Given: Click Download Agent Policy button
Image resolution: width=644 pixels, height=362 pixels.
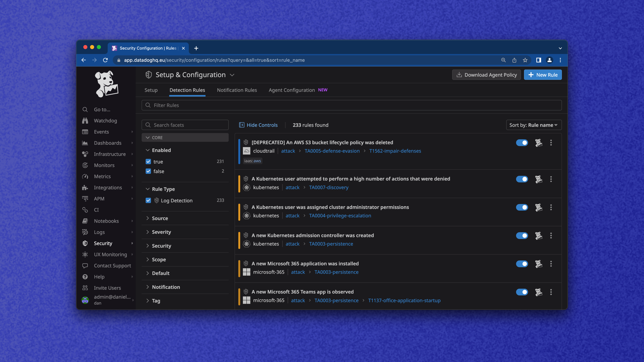Looking at the screenshot, I should pos(486,75).
